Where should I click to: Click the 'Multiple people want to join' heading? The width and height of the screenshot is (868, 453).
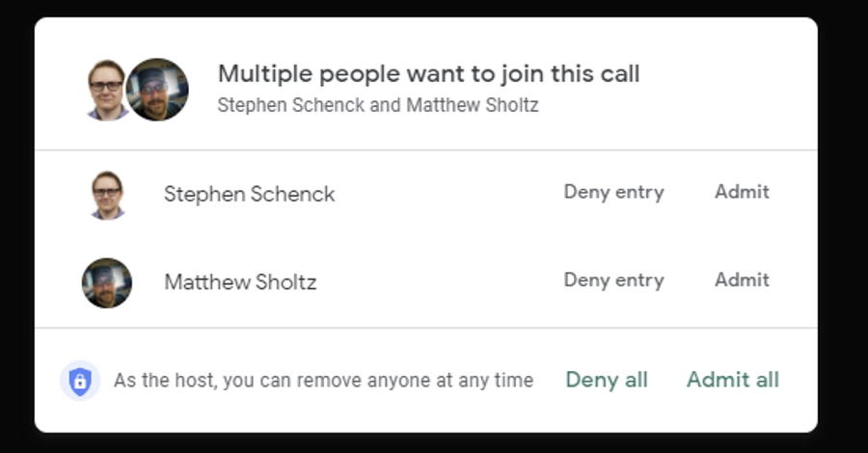click(428, 74)
